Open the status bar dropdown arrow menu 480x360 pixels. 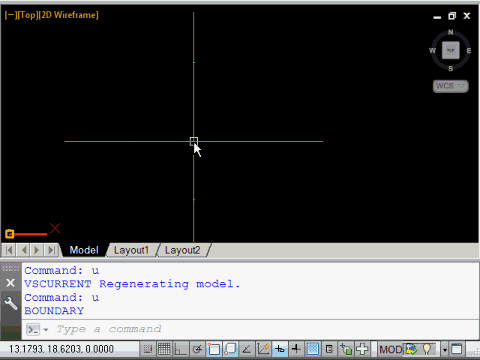point(445,350)
